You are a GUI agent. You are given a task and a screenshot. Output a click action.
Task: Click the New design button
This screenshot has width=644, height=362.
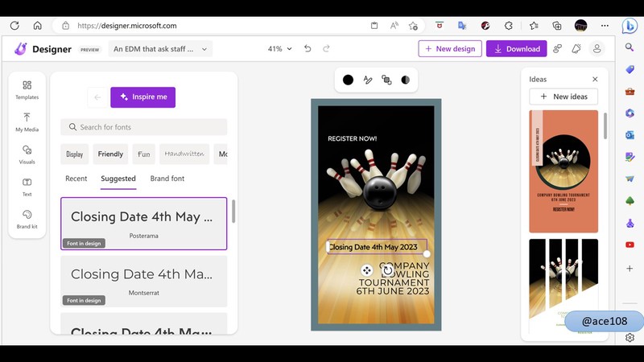pos(450,48)
